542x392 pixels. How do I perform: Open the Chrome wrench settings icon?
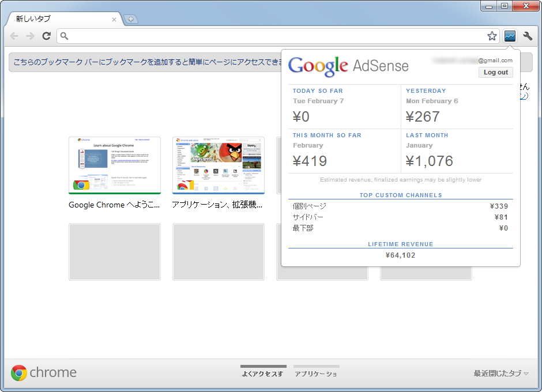[528, 36]
